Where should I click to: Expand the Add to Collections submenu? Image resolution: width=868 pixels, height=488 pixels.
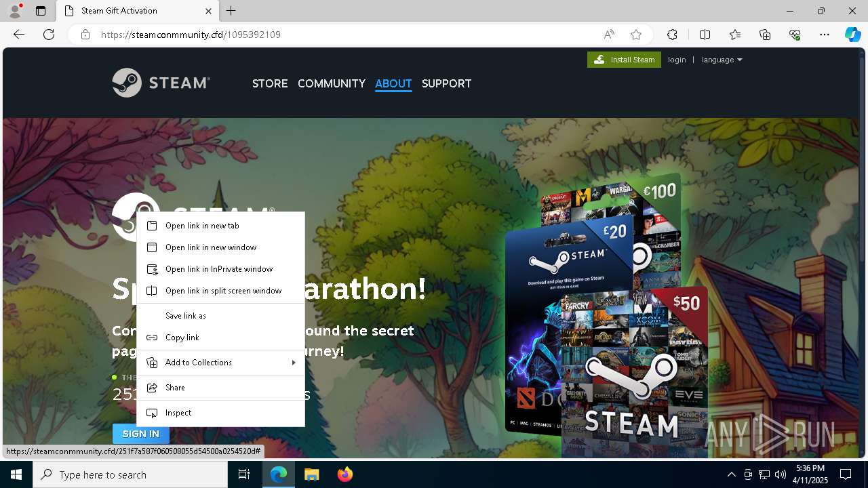pyautogui.click(x=220, y=363)
